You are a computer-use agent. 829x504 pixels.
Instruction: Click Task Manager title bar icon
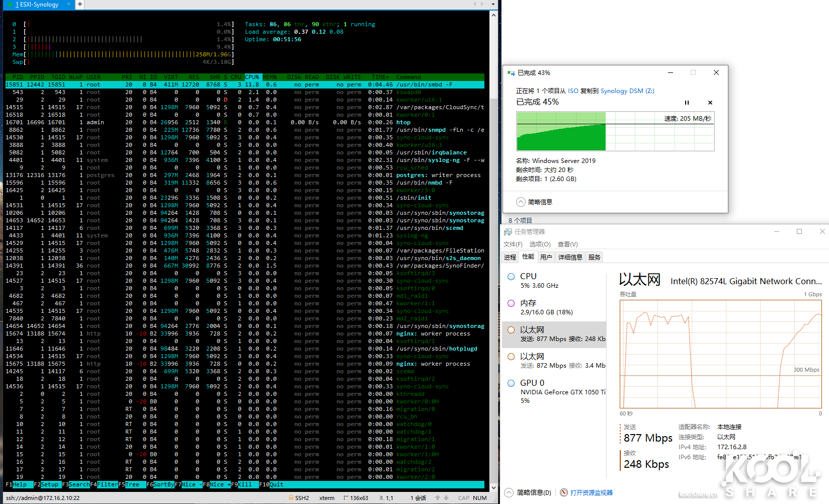(508, 232)
